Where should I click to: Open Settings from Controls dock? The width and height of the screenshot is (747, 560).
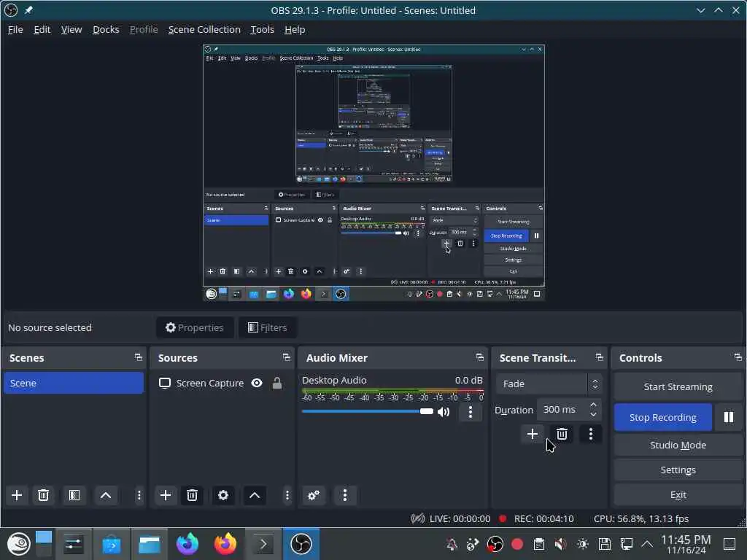(678, 470)
